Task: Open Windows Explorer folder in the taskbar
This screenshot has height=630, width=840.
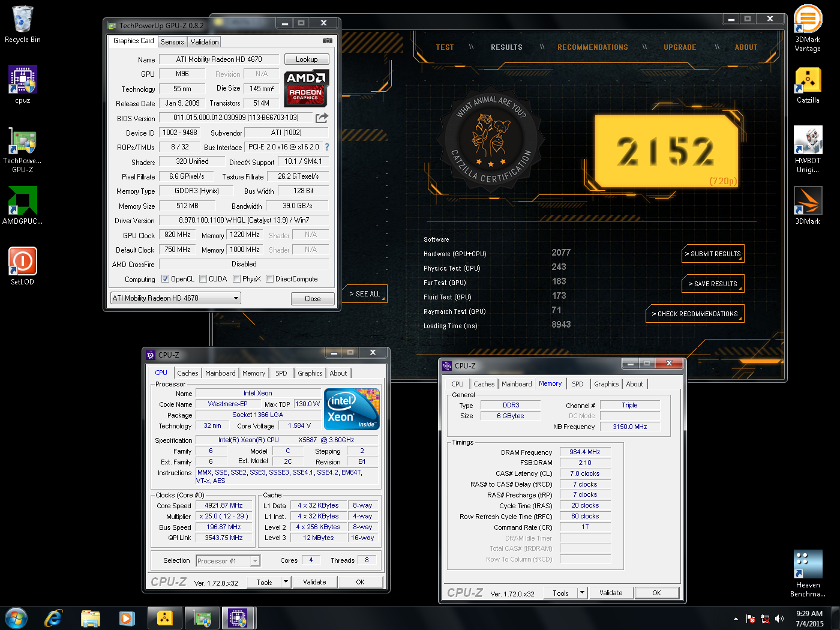Action: tap(91, 618)
